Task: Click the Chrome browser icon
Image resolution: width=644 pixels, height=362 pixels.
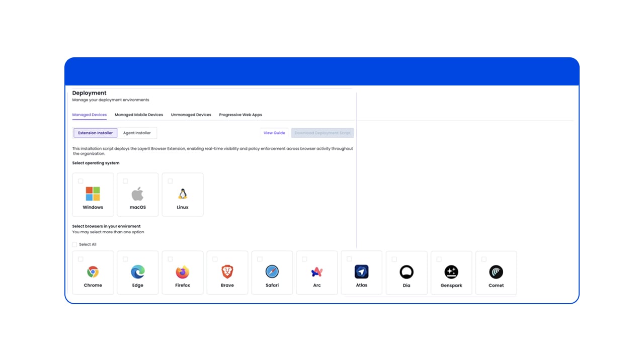Action: [x=93, y=273]
